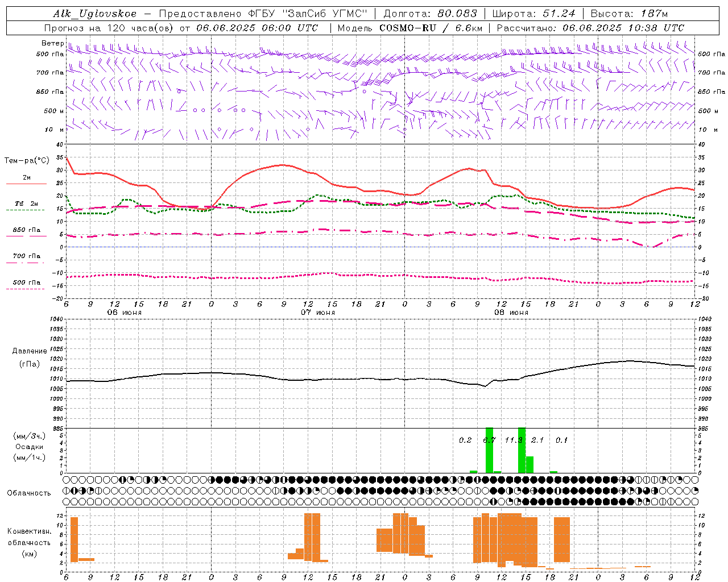Click the 'Высота: 187м' header value
Screen dimensions: 728x582
[629, 14]
